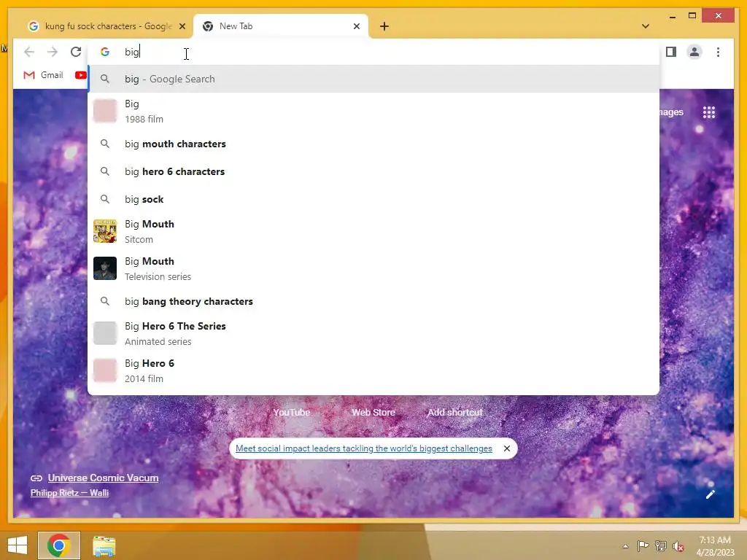This screenshot has width=747, height=560.
Task: Go back with the back arrow
Action: point(29,52)
